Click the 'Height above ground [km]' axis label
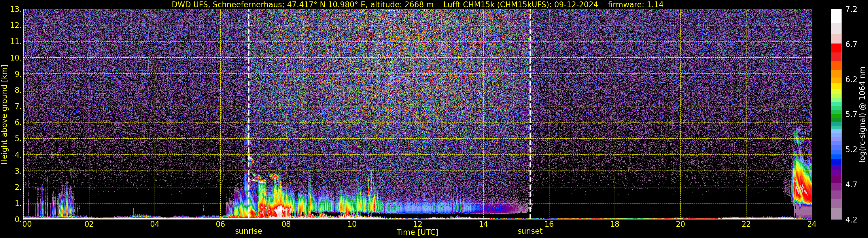Screen dimensions: 868x238 pos(4,114)
